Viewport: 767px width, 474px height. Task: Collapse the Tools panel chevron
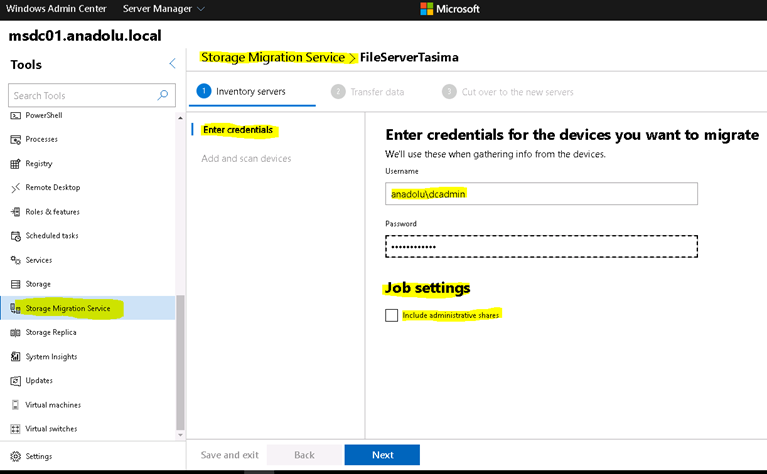(172, 63)
